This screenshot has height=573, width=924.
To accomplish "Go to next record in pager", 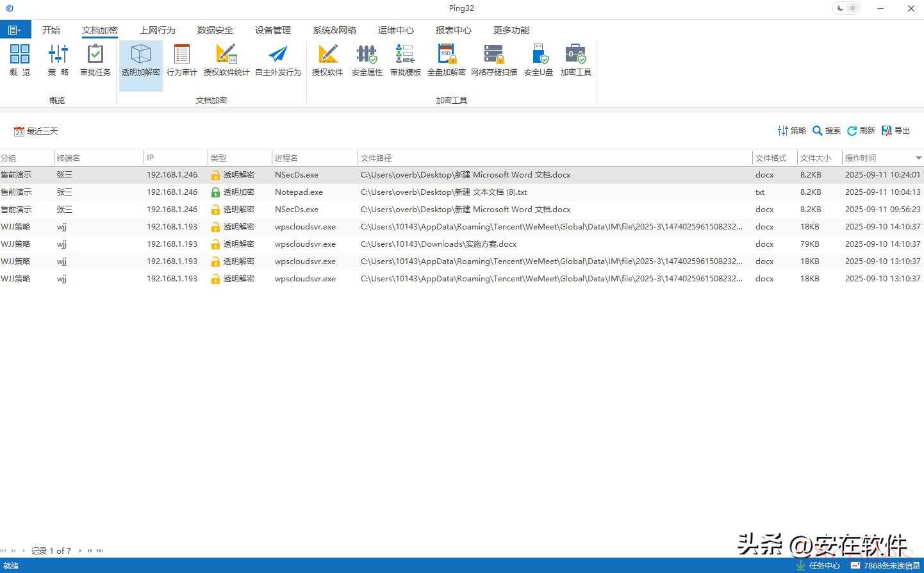I will 80,551.
